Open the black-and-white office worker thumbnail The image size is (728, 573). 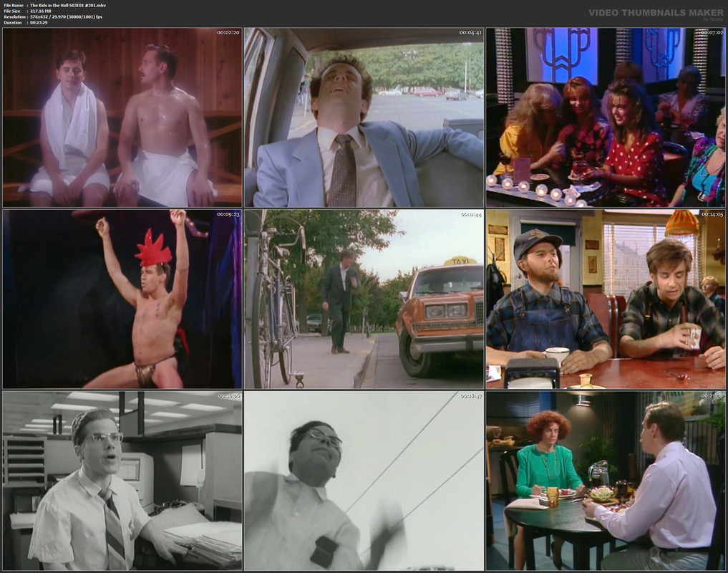122,481
